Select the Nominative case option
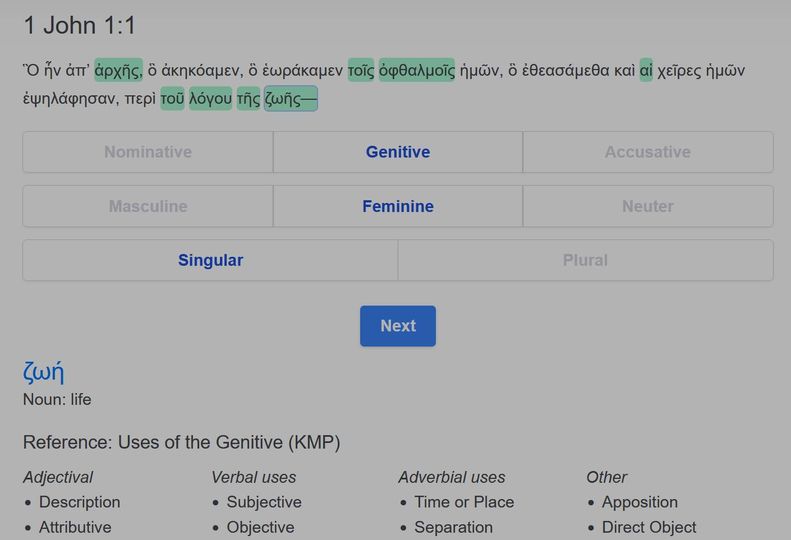This screenshot has width=791, height=540. [x=148, y=152]
